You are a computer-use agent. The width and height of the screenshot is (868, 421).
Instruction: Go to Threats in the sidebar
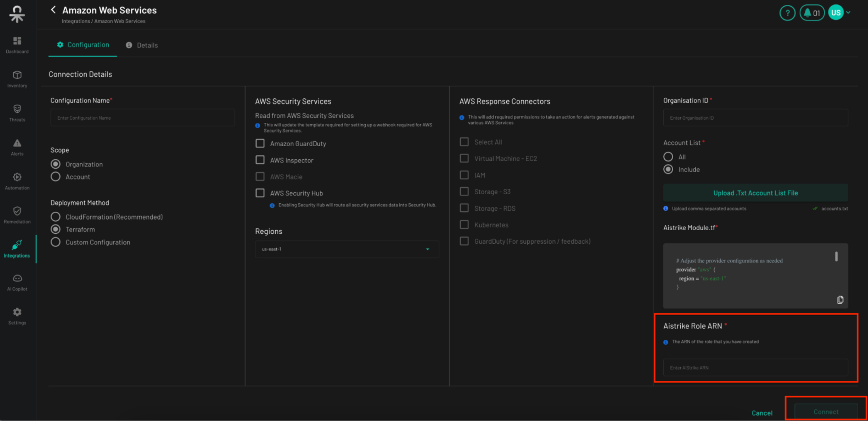point(17,113)
